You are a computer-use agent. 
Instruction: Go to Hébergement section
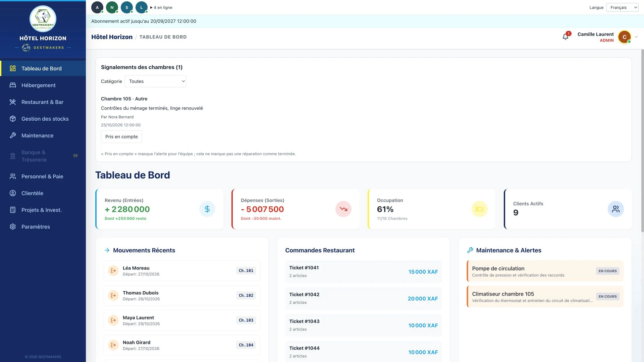(43, 85)
